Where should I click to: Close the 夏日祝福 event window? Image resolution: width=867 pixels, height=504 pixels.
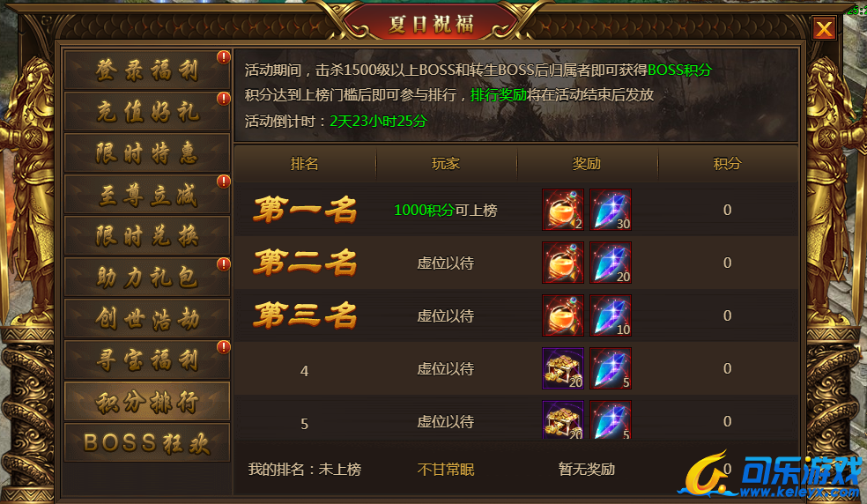click(824, 28)
